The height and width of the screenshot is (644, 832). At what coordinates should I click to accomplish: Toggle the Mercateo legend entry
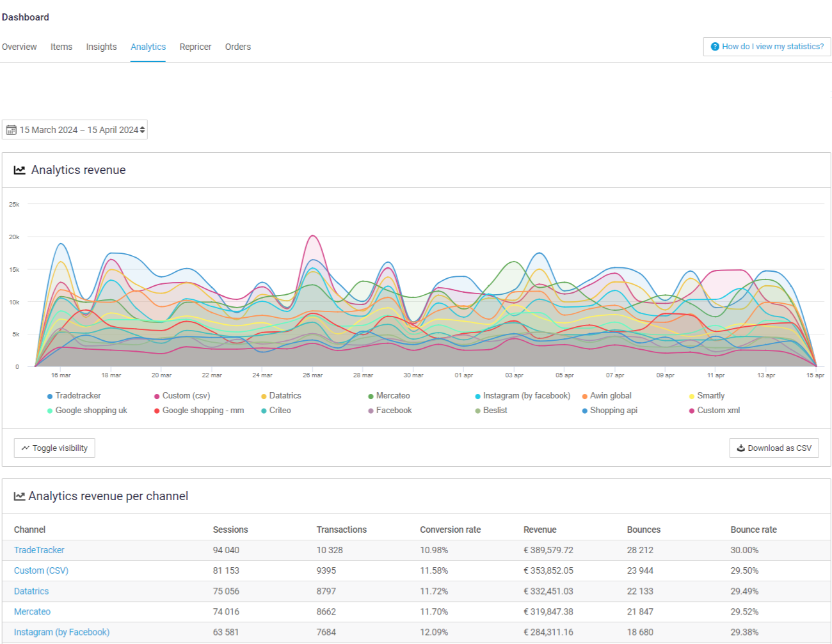point(392,396)
